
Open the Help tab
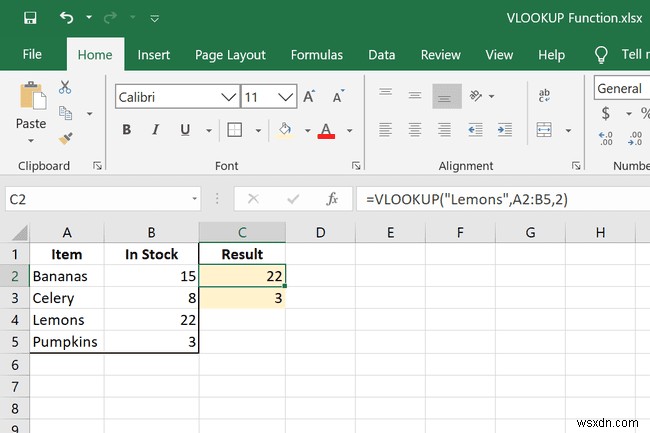[551, 55]
